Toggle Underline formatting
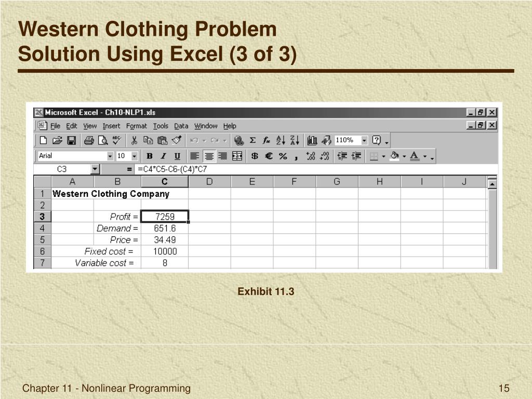 [177, 156]
